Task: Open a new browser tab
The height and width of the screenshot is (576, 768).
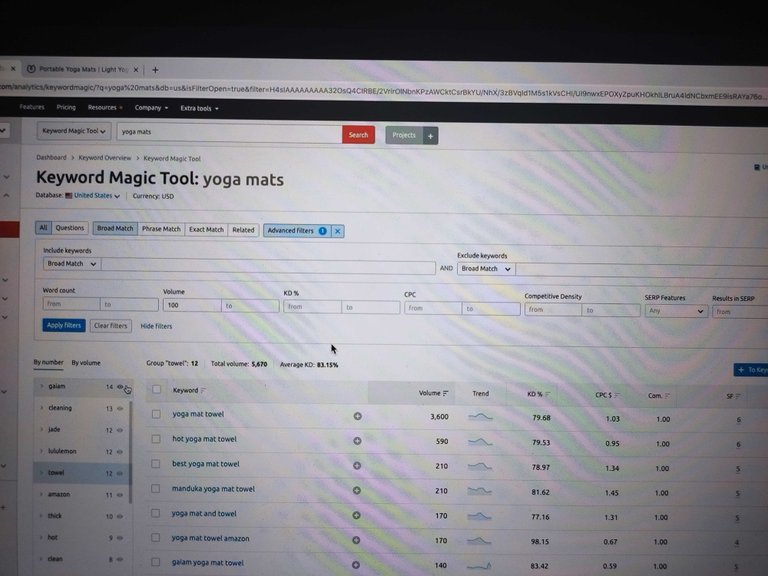Action: (x=155, y=70)
